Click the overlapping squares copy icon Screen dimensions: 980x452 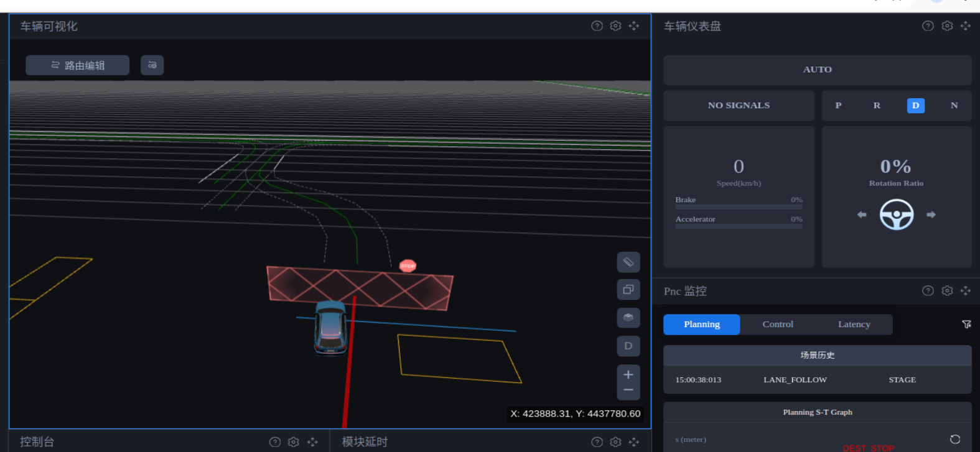pyautogui.click(x=628, y=290)
